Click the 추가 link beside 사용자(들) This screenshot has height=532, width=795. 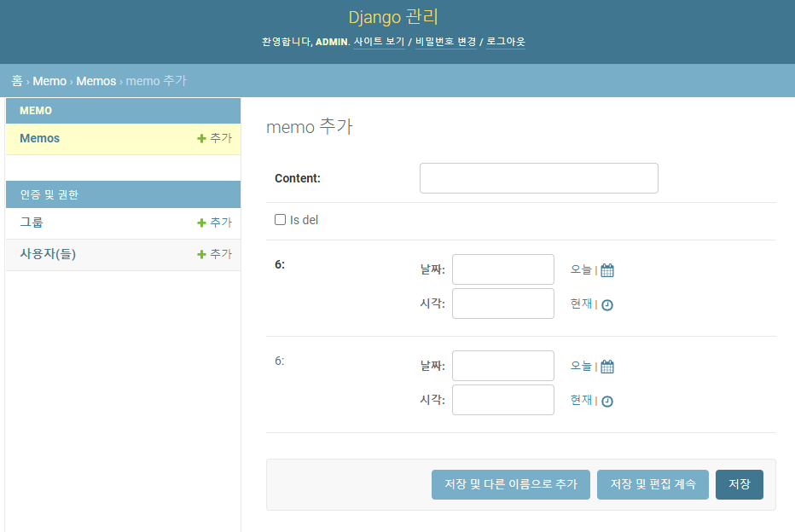pos(214,253)
